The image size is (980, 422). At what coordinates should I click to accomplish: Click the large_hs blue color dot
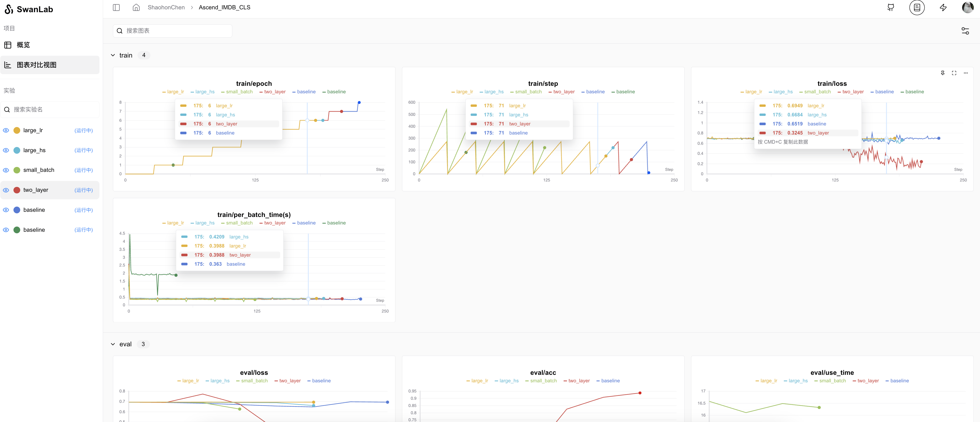(17, 150)
